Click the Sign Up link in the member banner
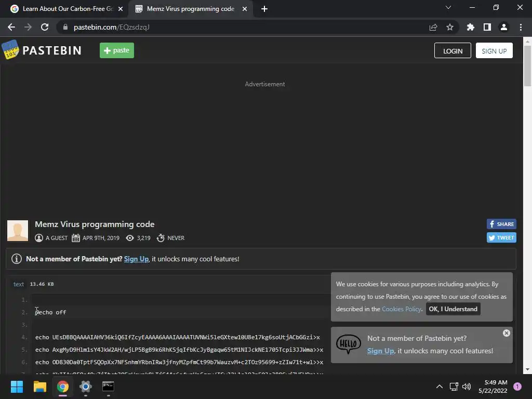The width and height of the screenshot is (532, 399). point(136,259)
